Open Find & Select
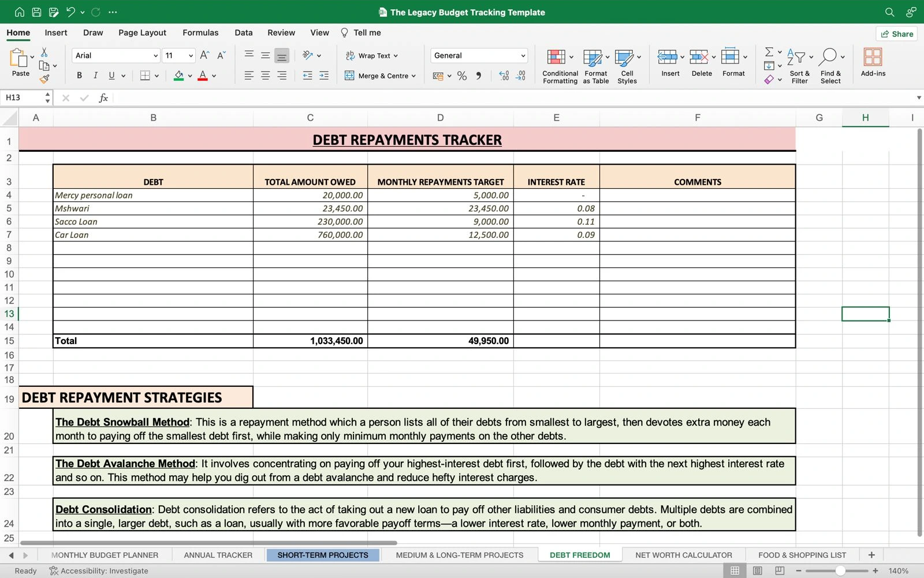This screenshot has width=924, height=578. tap(830, 66)
